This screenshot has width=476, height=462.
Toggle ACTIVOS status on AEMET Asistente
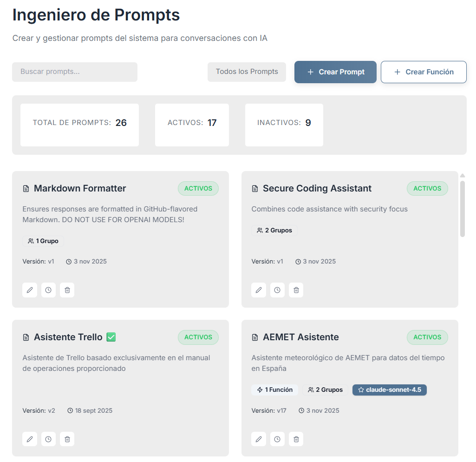point(427,337)
